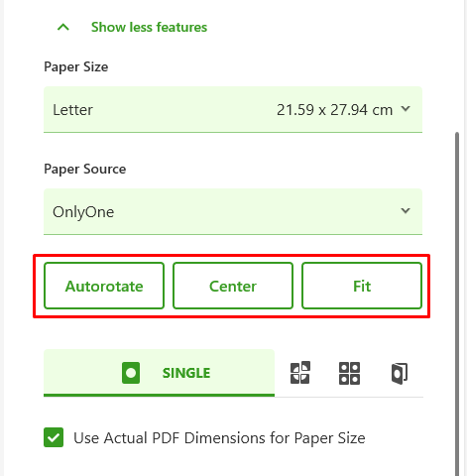
Task: Click the OnlyOne text in source field
Action: [x=83, y=212]
